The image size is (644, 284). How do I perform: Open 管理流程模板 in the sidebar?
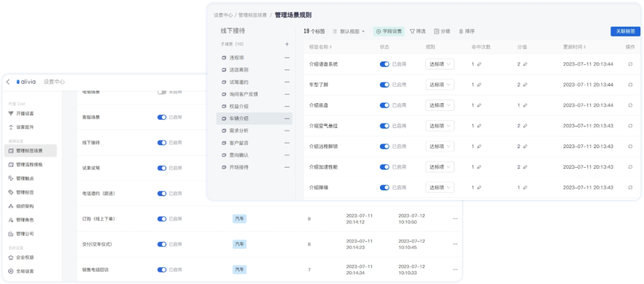click(26, 165)
